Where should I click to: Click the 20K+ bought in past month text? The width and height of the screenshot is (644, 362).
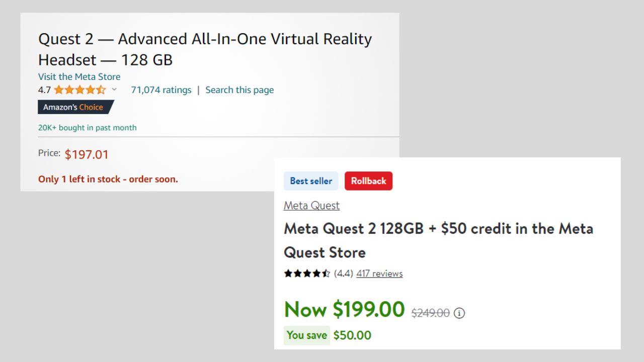[87, 128]
